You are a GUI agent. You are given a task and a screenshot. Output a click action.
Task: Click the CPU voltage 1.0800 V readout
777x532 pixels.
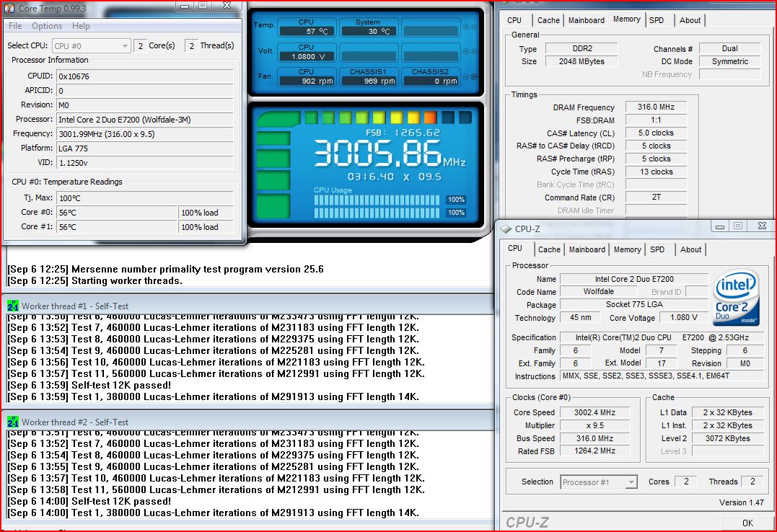307,56
